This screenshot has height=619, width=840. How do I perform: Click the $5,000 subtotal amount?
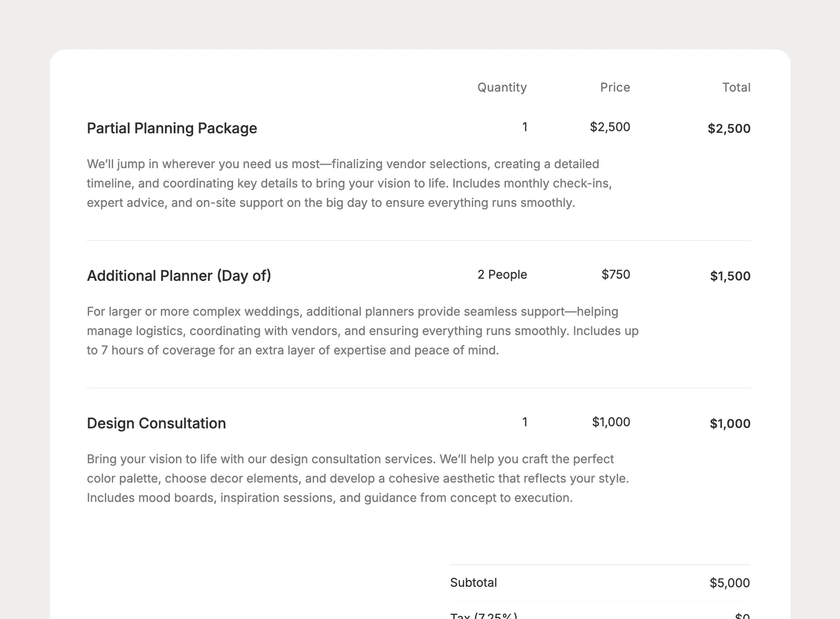pyautogui.click(x=730, y=582)
